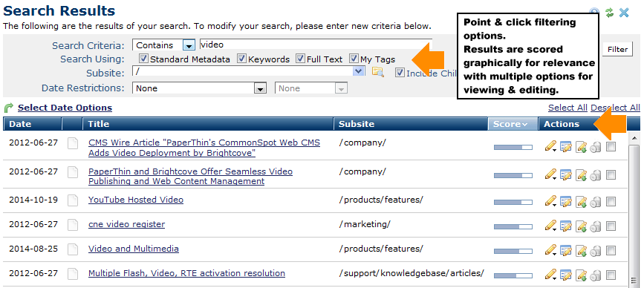Sort results by the Score column
The image size is (644, 288).
click(x=513, y=124)
